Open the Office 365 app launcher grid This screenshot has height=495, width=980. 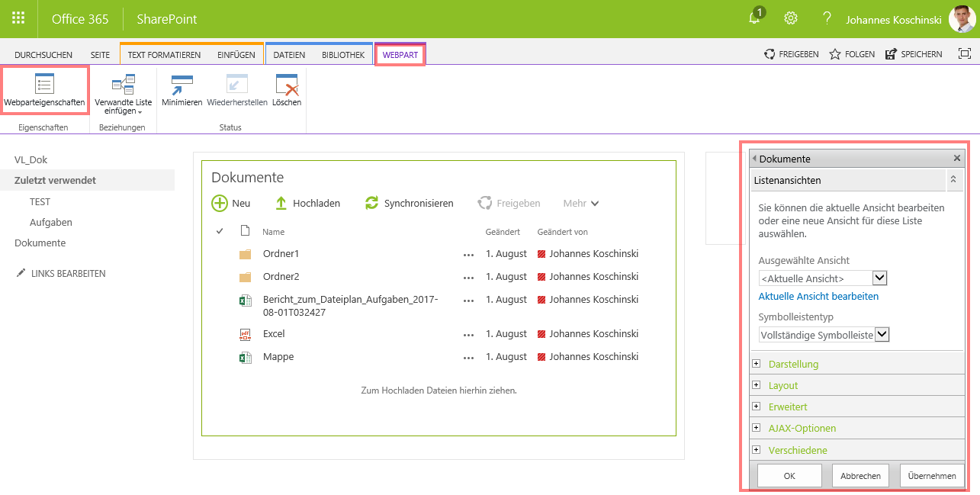point(18,18)
